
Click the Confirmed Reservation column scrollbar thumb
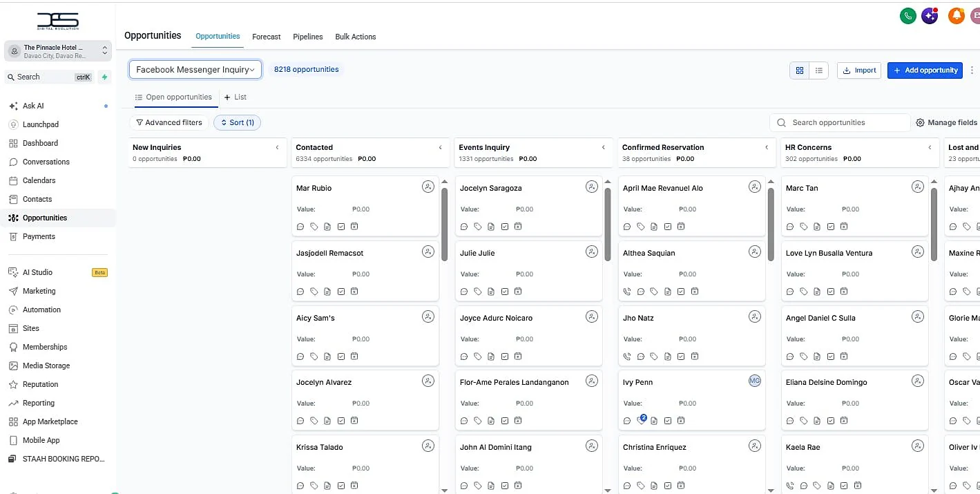[x=771, y=225]
